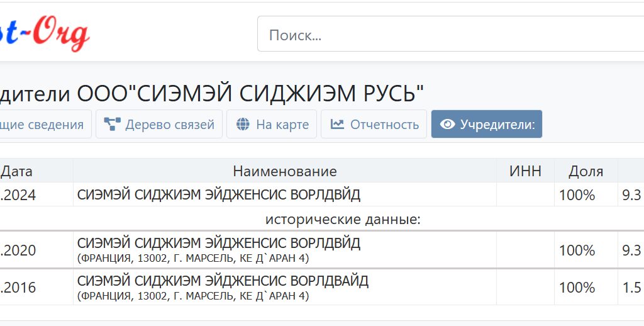Click the tree icon on Дерево связей
The height and width of the screenshot is (326, 644).
(113, 125)
